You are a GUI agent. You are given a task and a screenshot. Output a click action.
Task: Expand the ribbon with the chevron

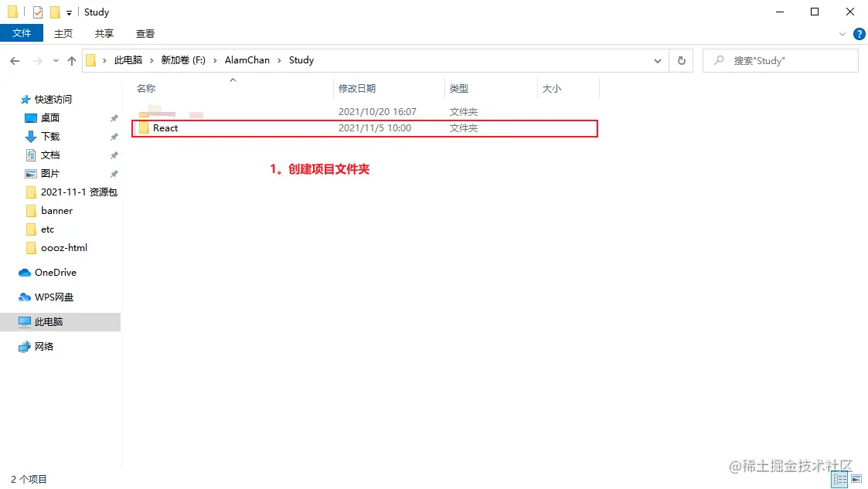(x=842, y=34)
